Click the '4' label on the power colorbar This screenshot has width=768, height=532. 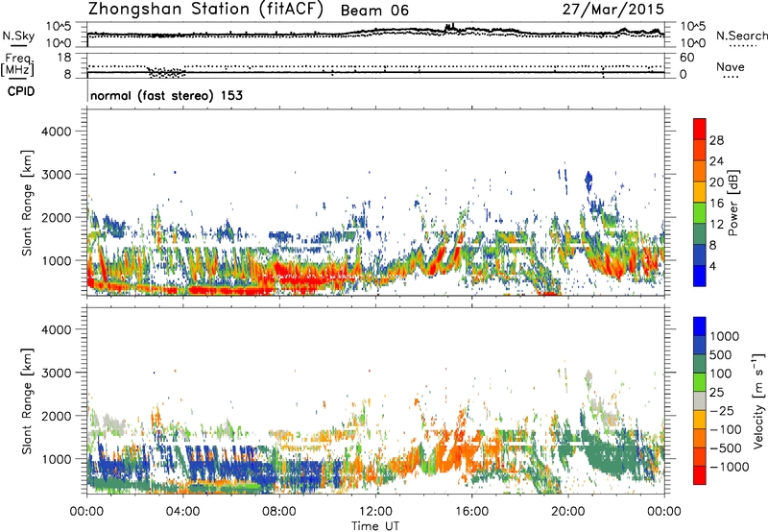tap(712, 267)
